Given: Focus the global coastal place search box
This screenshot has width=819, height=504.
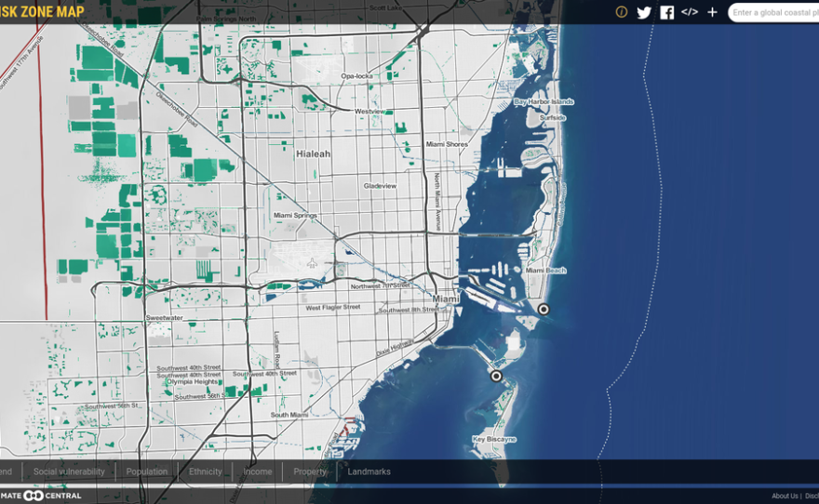Looking at the screenshot, I should click(x=773, y=12).
